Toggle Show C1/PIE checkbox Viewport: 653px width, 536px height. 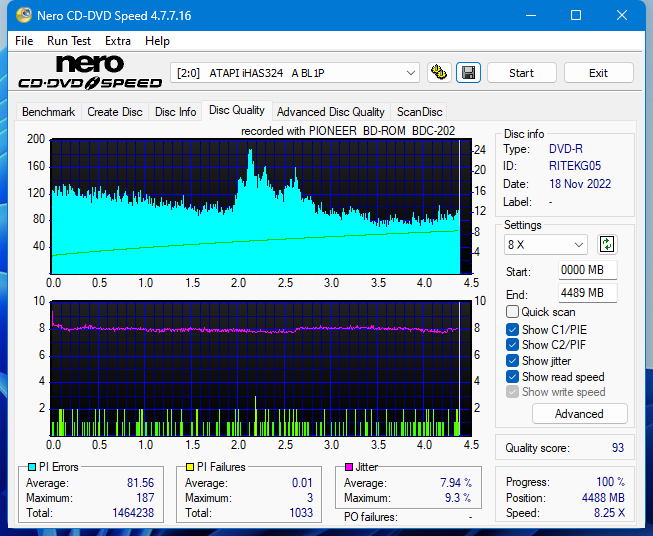click(512, 329)
